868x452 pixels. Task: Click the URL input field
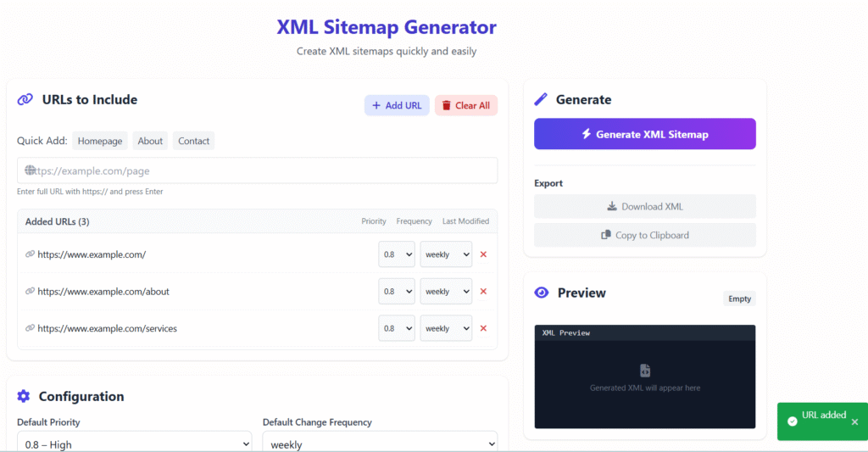tap(258, 170)
